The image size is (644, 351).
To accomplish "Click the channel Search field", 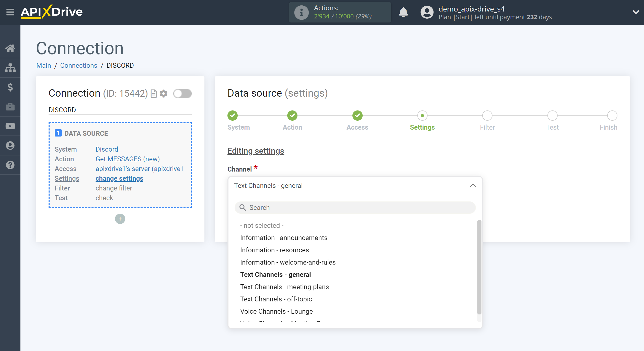I will tap(355, 208).
